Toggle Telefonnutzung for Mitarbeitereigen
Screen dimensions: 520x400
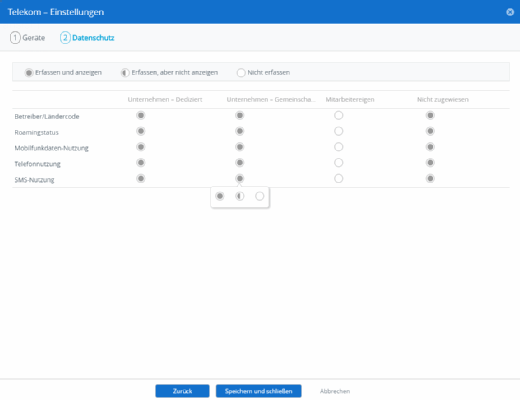click(x=339, y=163)
